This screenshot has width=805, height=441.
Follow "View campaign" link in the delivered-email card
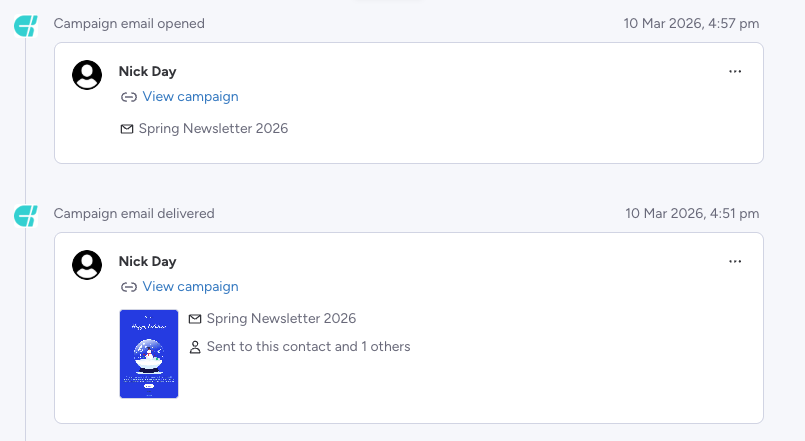click(190, 287)
